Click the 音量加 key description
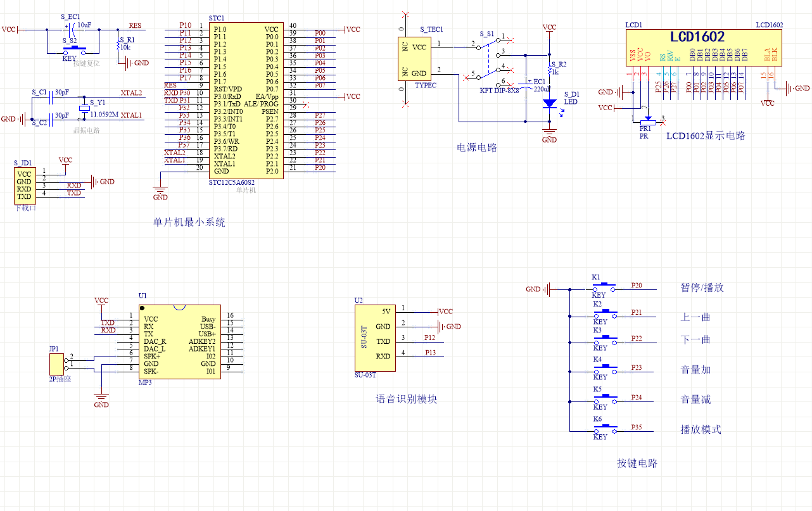The width and height of the screenshot is (812, 511). tap(695, 369)
